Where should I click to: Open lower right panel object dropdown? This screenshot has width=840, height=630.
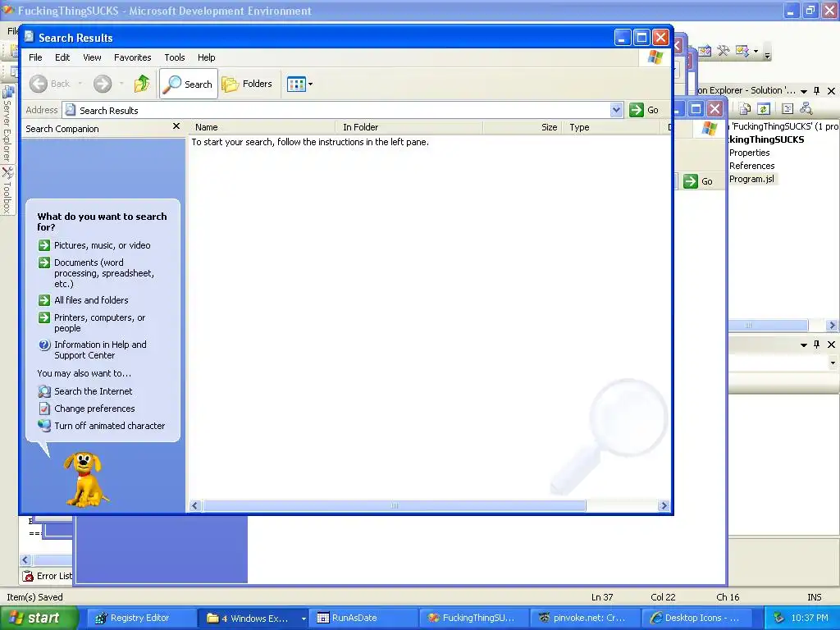point(833,363)
